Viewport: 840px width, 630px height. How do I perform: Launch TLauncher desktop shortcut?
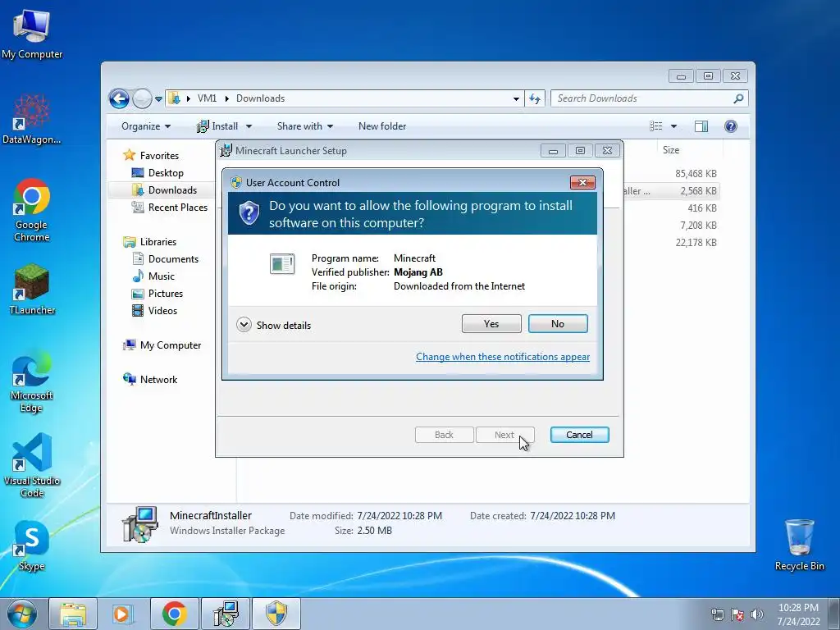(32, 290)
